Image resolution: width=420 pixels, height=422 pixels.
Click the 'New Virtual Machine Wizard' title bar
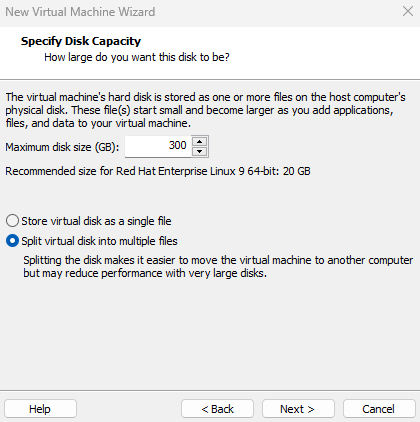click(x=80, y=12)
